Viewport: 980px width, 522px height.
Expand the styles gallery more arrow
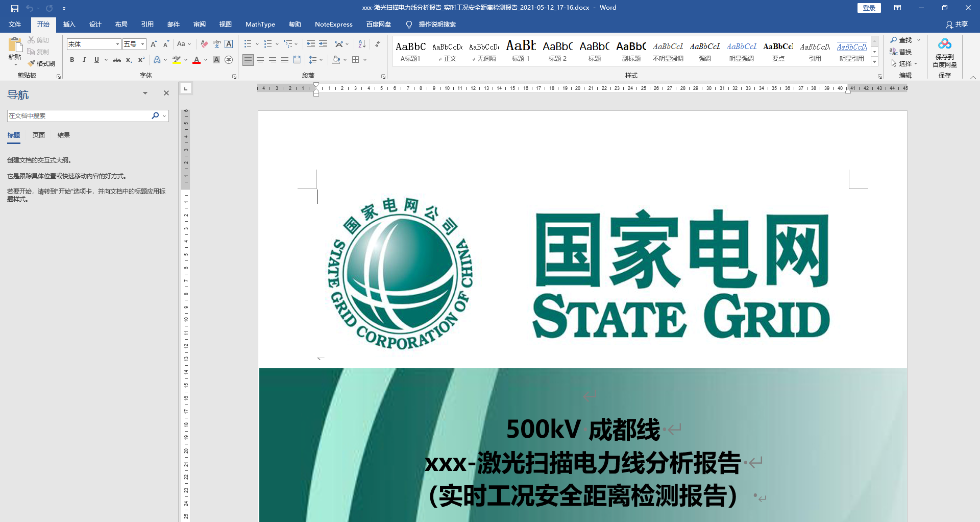[x=874, y=62]
